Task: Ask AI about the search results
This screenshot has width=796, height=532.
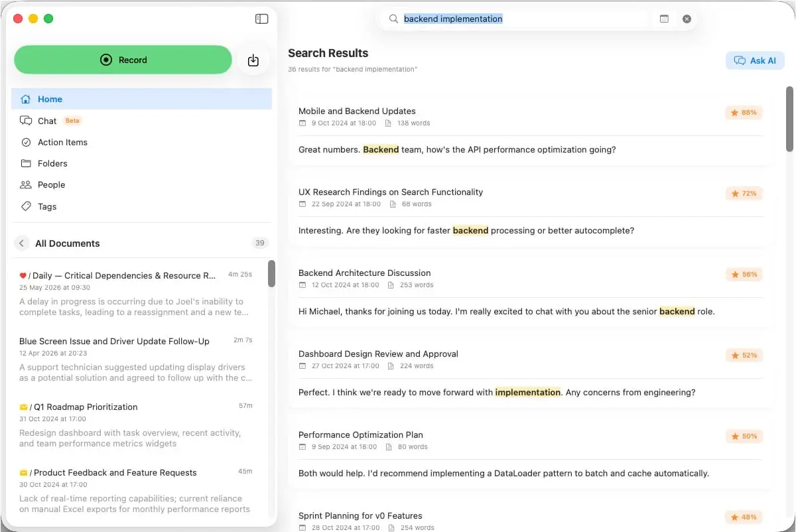Action: [x=755, y=60]
